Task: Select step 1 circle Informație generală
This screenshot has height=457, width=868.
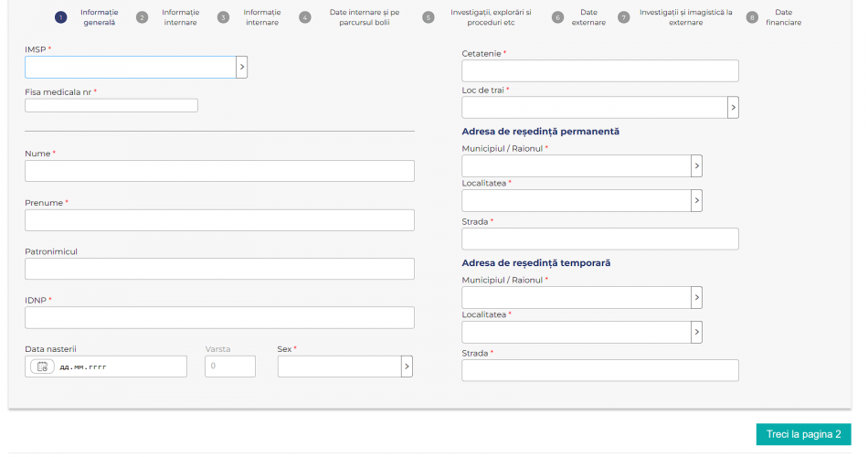Action: pyautogui.click(x=61, y=17)
